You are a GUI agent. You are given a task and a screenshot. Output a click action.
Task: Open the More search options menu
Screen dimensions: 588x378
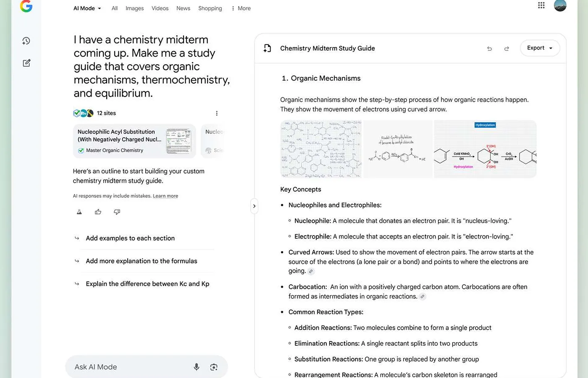[241, 8]
